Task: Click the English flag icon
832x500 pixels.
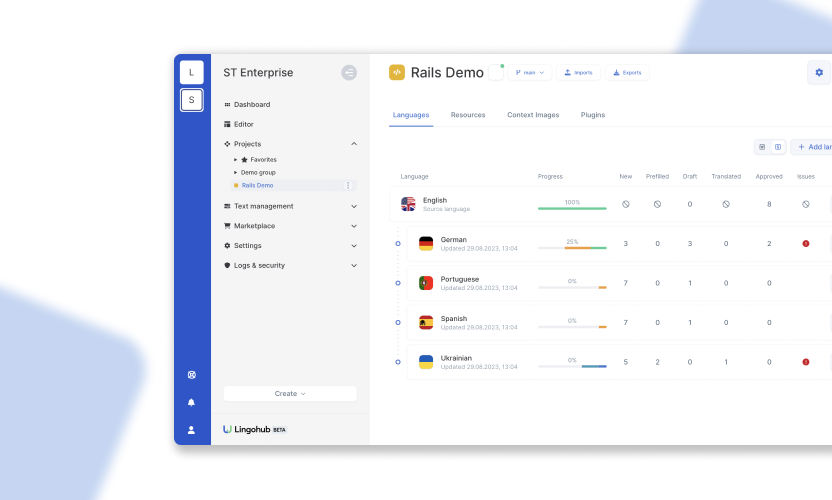Action: pyautogui.click(x=408, y=204)
